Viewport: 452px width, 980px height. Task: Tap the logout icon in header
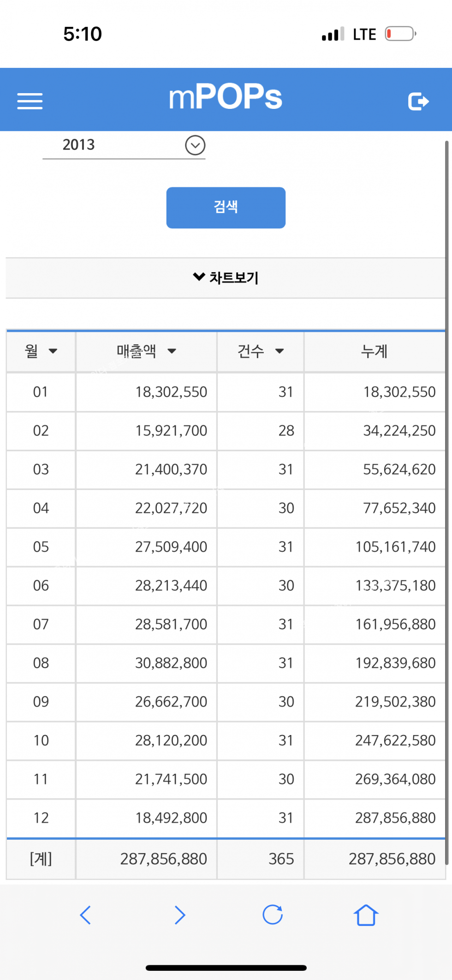418,101
